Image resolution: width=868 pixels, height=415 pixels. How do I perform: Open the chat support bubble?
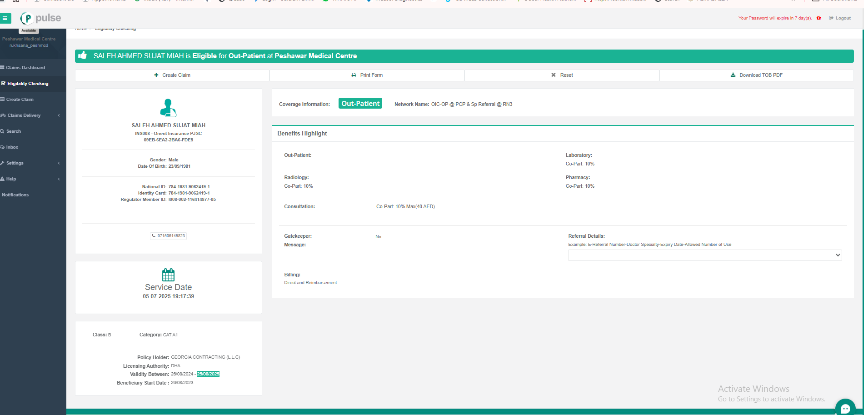(x=845, y=408)
